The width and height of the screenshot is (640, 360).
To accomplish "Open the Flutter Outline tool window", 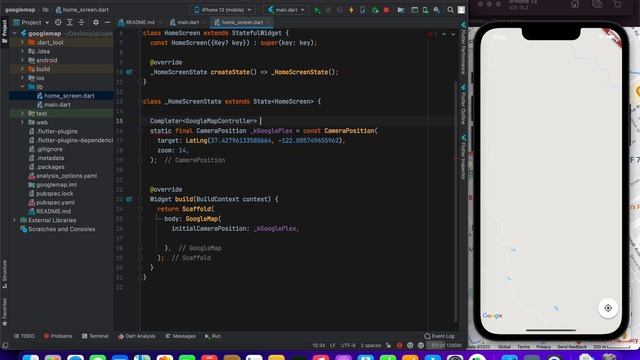I will (x=463, y=104).
